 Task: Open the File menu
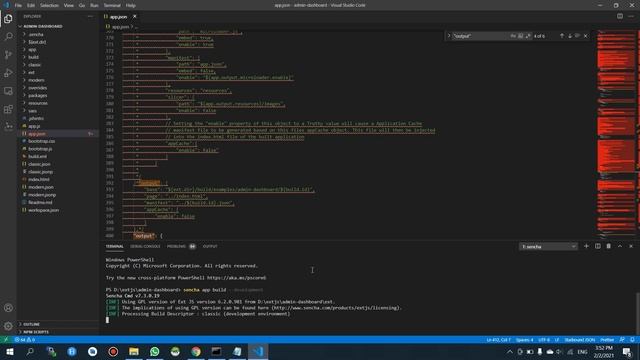18,5
